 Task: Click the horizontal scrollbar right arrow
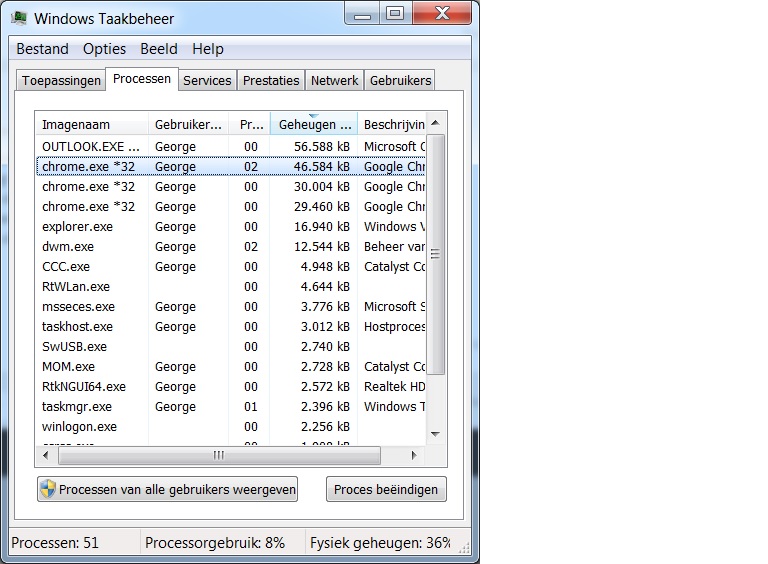point(414,455)
